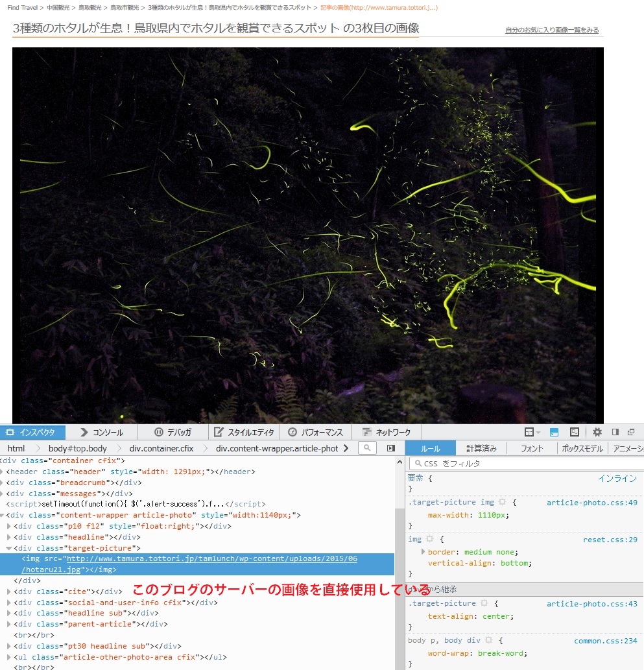Click highlighter icon beside .target-picture rule
Viewport: 644px width, 670px height.
pyautogui.click(x=484, y=603)
